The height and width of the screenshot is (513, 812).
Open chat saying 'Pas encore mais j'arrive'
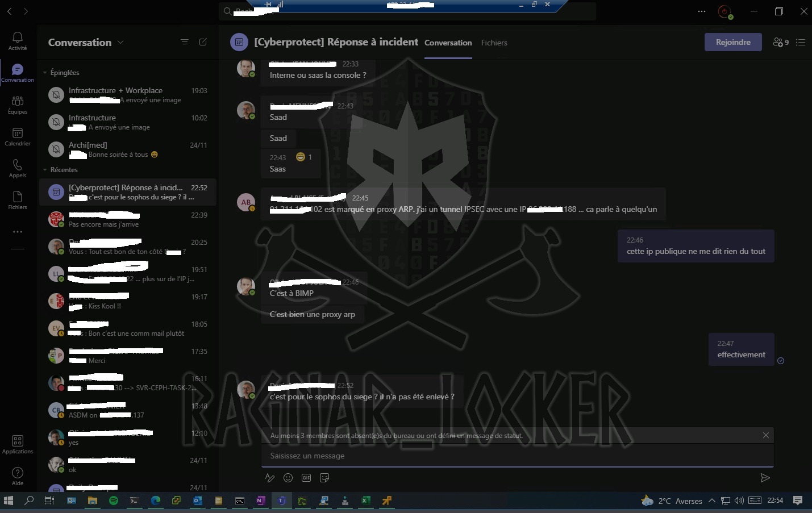(128, 219)
